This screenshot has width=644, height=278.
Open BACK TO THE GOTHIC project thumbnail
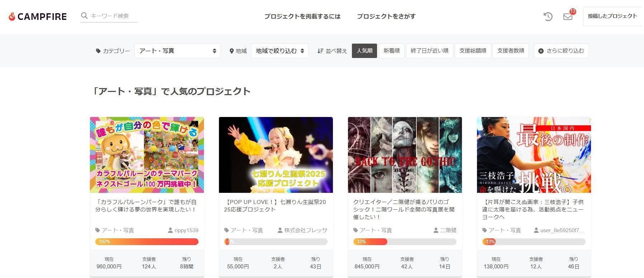click(x=405, y=155)
